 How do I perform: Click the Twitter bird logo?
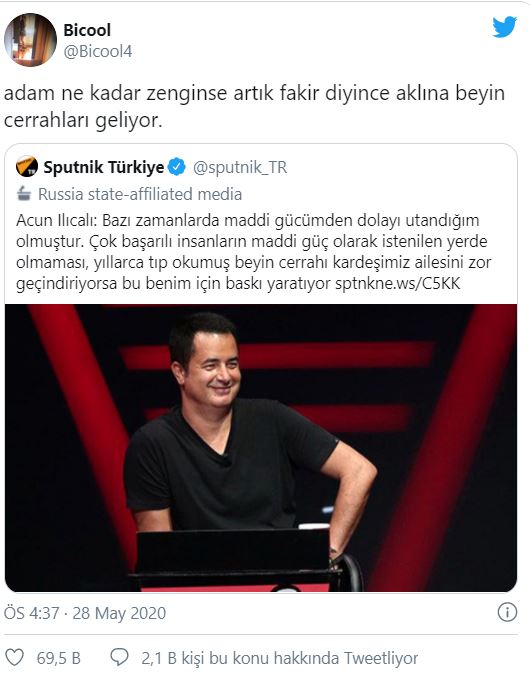click(505, 27)
